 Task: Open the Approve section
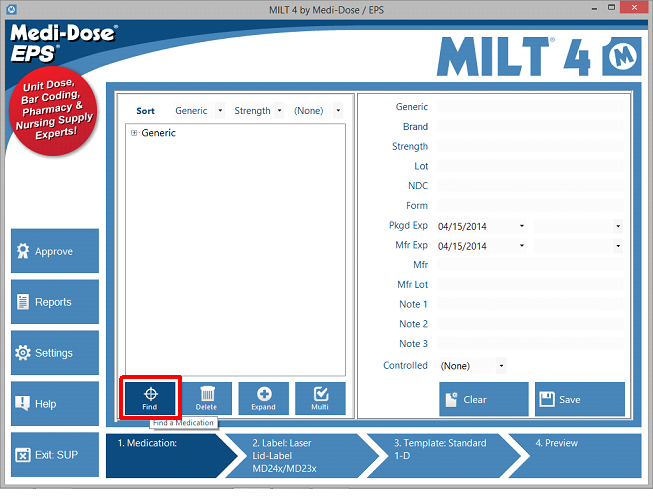click(55, 251)
